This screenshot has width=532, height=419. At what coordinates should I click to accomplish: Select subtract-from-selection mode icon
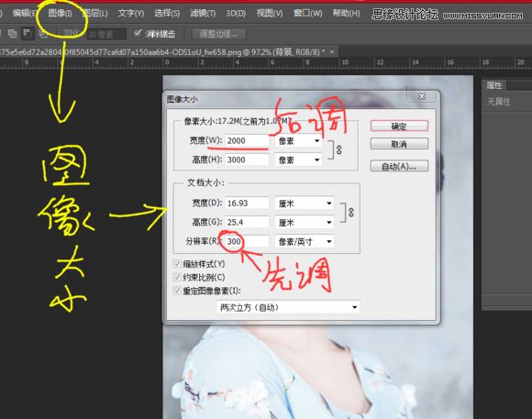[28, 33]
